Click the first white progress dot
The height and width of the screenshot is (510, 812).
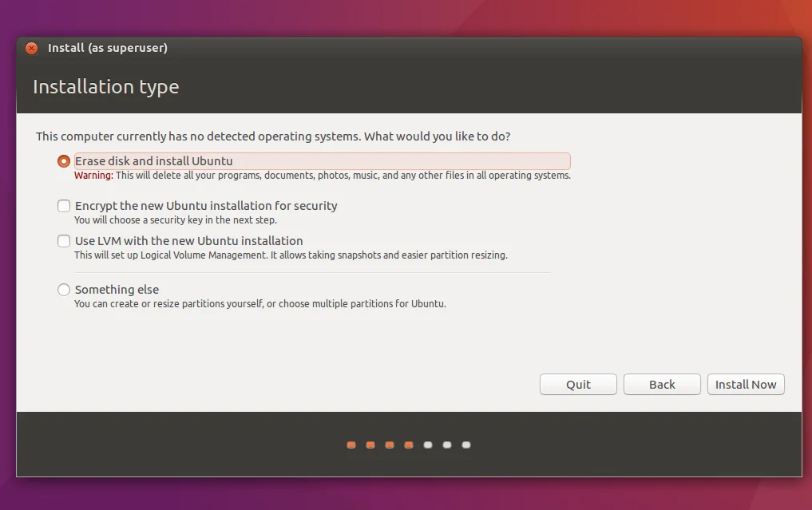(428, 445)
